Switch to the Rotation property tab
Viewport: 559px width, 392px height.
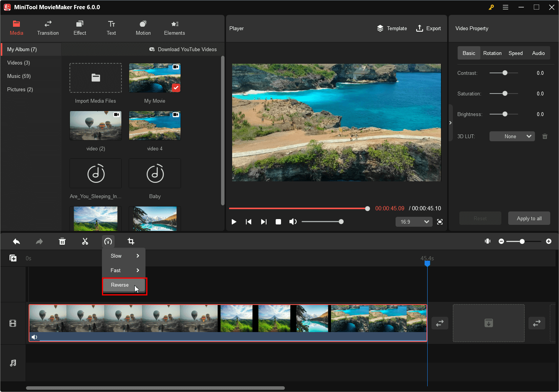click(x=492, y=53)
